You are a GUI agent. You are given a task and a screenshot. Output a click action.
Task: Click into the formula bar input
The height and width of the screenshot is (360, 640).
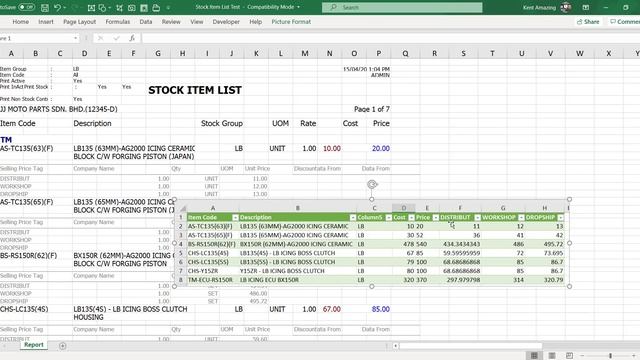tap(391, 38)
